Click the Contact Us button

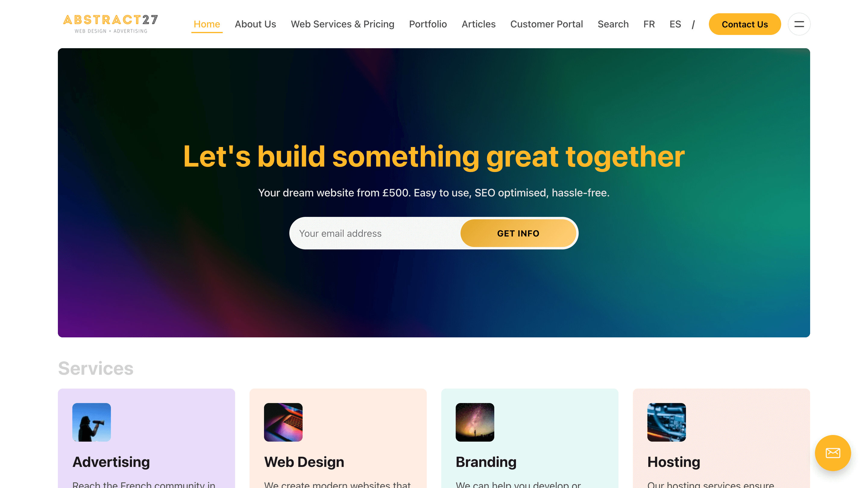pos(744,24)
